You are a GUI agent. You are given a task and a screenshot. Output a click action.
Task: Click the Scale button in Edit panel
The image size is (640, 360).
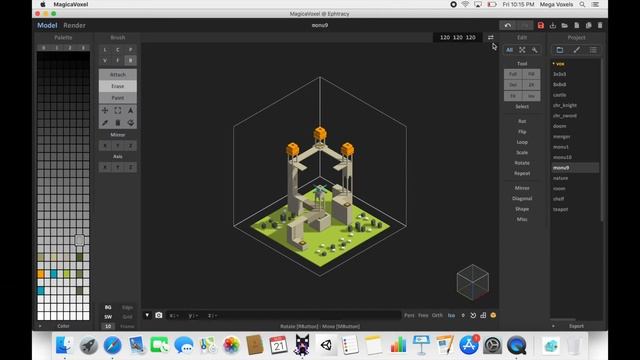(x=522, y=153)
